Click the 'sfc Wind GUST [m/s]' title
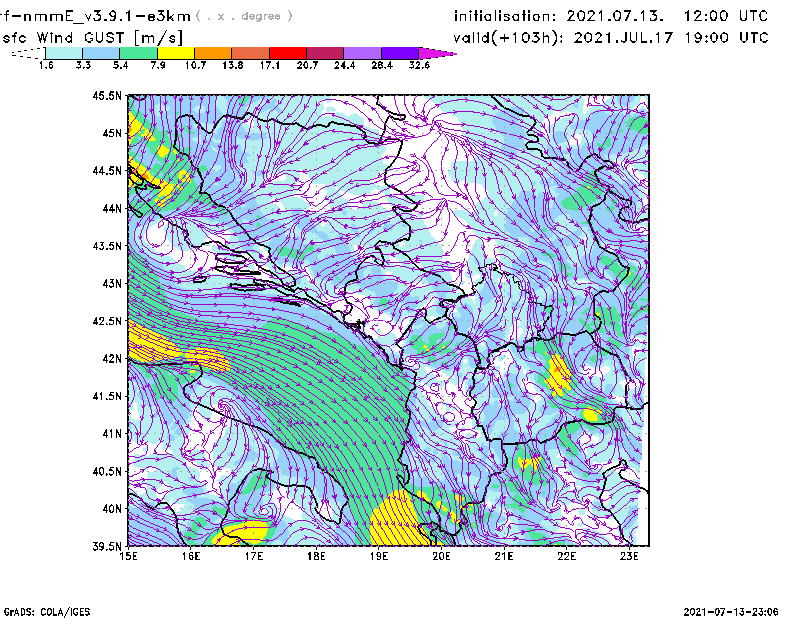 [93, 38]
